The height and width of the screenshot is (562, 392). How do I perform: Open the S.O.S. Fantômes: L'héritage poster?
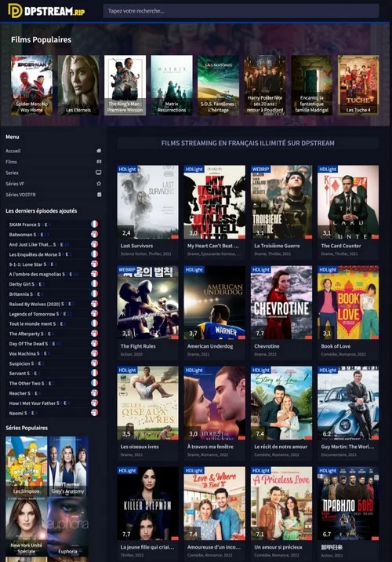[219, 85]
